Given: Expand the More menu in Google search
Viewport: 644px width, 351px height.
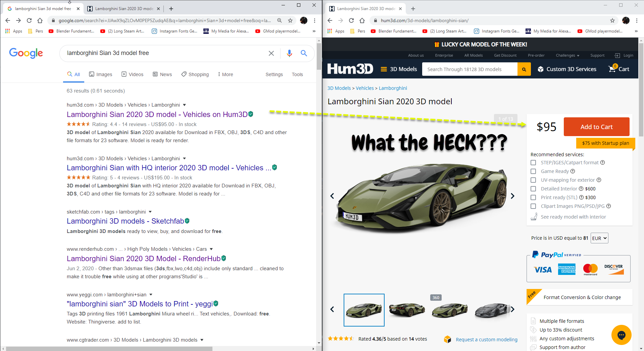Looking at the screenshot, I should (x=225, y=74).
